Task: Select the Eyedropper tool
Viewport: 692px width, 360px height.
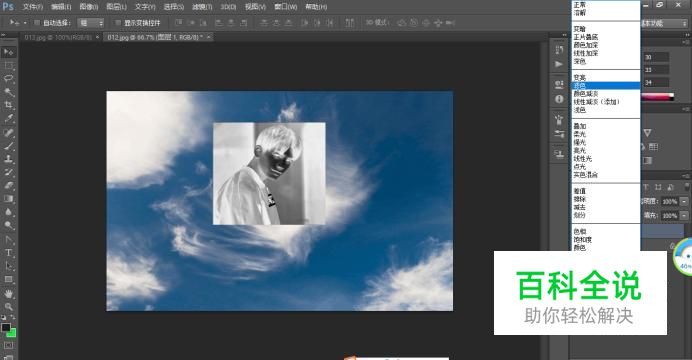Action: (x=8, y=118)
